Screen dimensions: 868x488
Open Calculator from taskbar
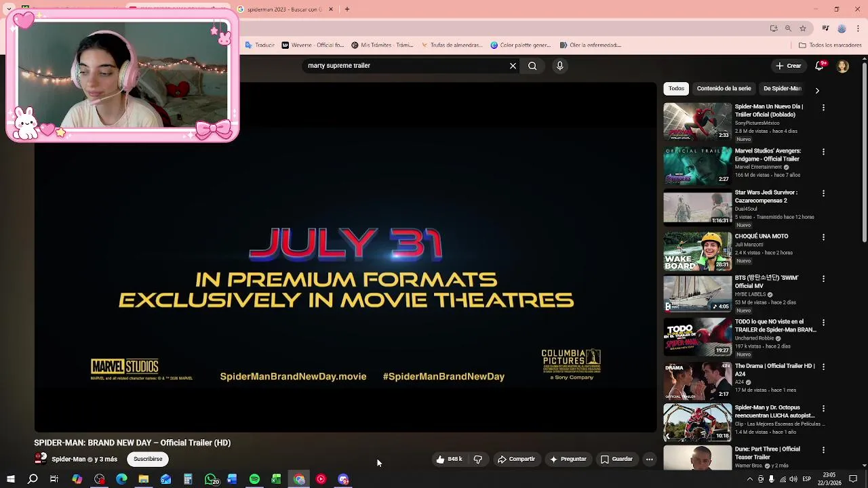click(x=188, y=479)
